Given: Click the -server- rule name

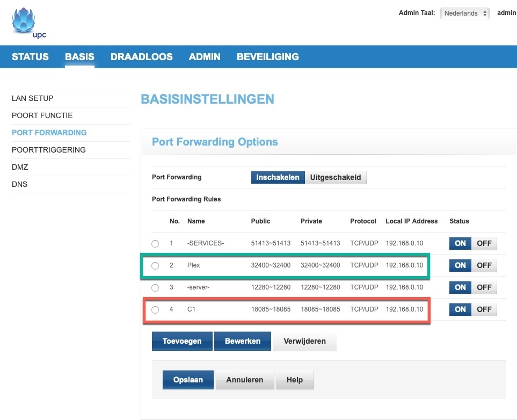Looking at the screenshot, I should pos(198,287).
